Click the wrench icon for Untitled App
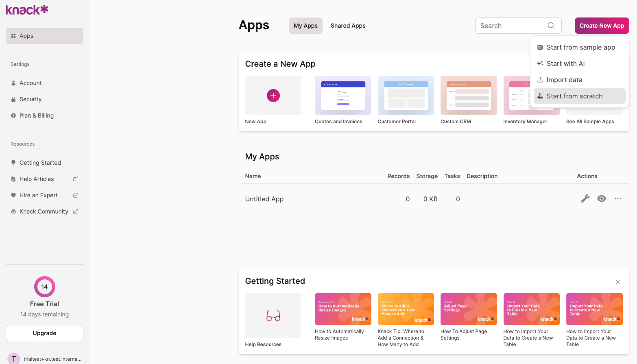The width and height of the screenshot is (637, 364). (585, 198)
